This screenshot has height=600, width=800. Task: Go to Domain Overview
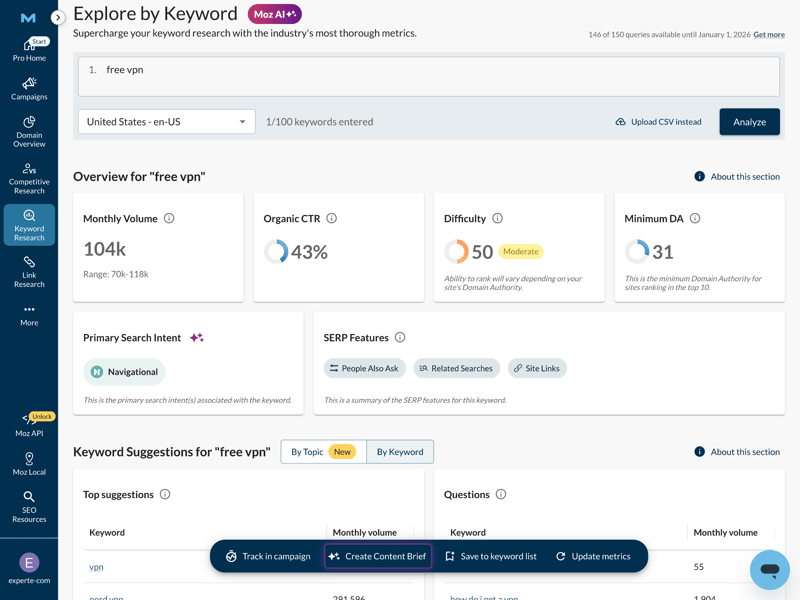click(x=29, y=131)
